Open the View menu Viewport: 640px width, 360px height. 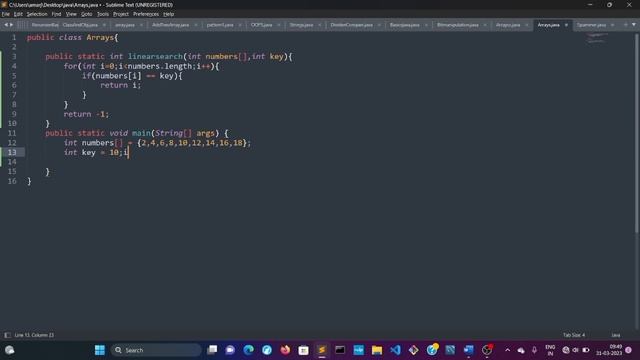71,14
